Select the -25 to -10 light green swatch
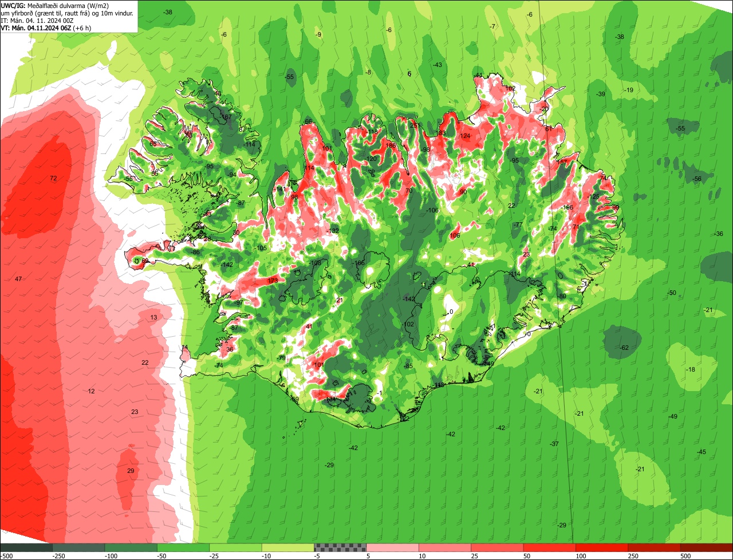The image size is (733, 560). [x=235, y=547]
